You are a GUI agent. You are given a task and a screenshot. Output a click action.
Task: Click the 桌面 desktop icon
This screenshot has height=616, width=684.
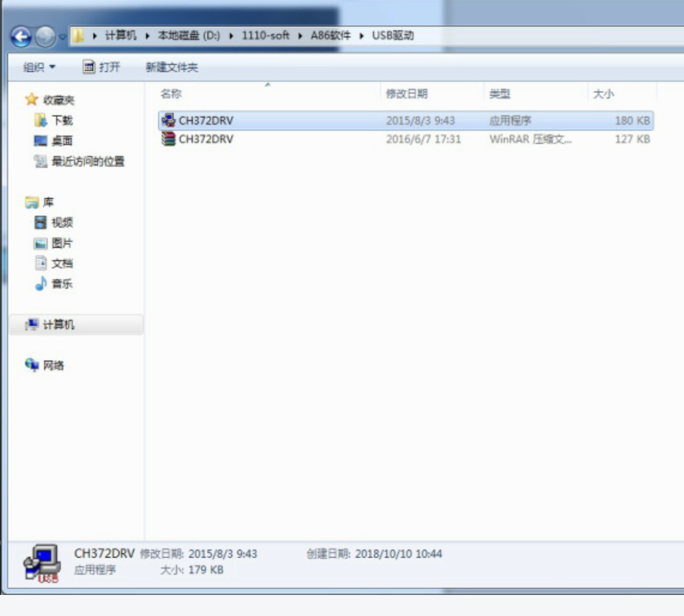(x=40, y=140)
